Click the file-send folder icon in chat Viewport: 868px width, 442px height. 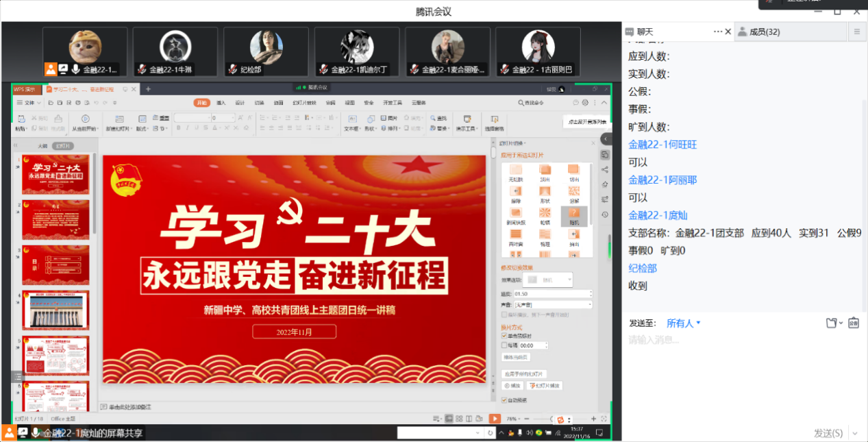click(x=832, y=323)
